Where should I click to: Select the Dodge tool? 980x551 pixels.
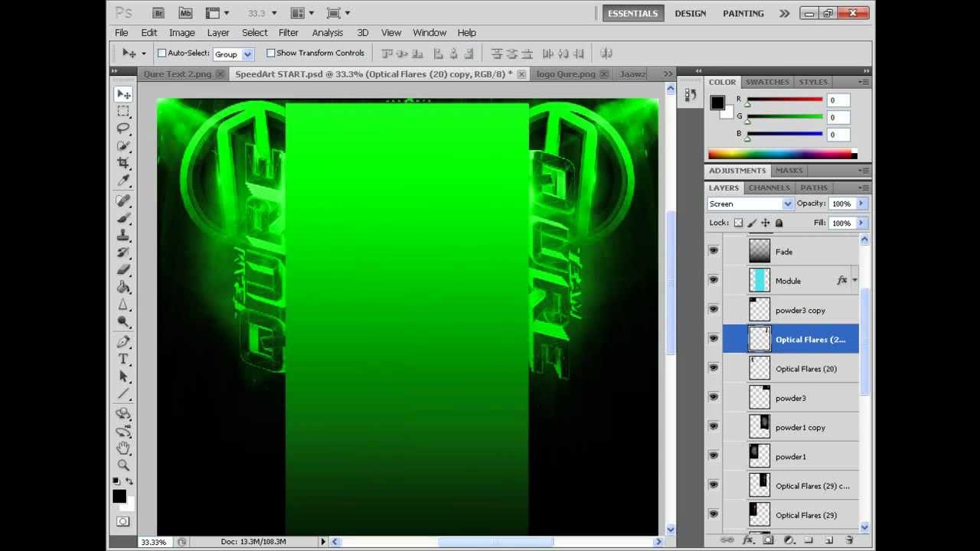pyautogui.click(x=123, y=321)
